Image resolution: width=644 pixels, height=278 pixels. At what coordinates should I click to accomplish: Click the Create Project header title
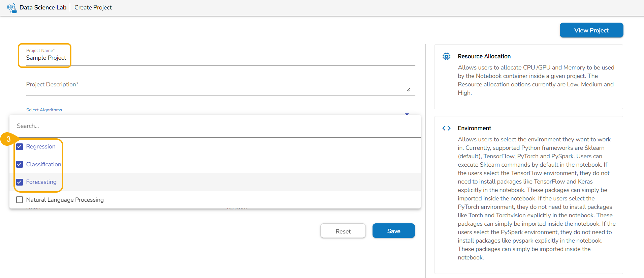(93, 7)
